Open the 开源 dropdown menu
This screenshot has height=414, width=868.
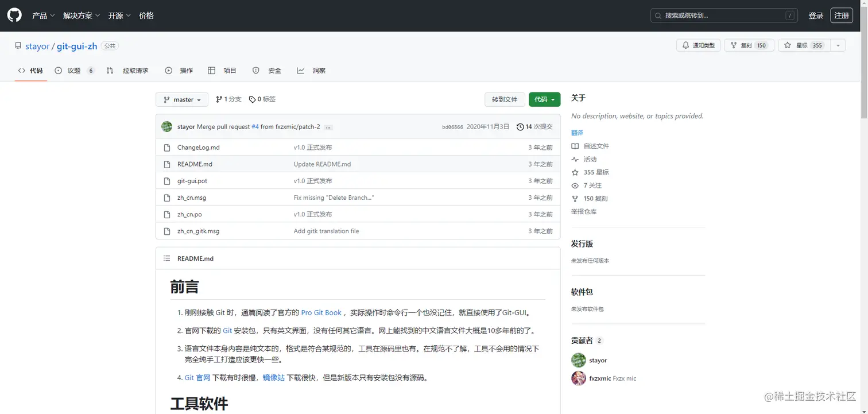119,16
